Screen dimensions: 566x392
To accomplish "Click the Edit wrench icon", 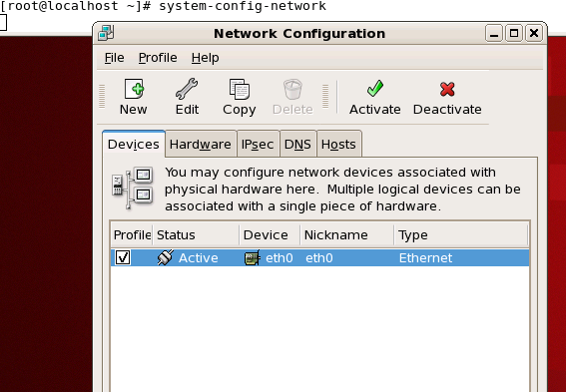I will pyautogui.click(x=187, y=89).
